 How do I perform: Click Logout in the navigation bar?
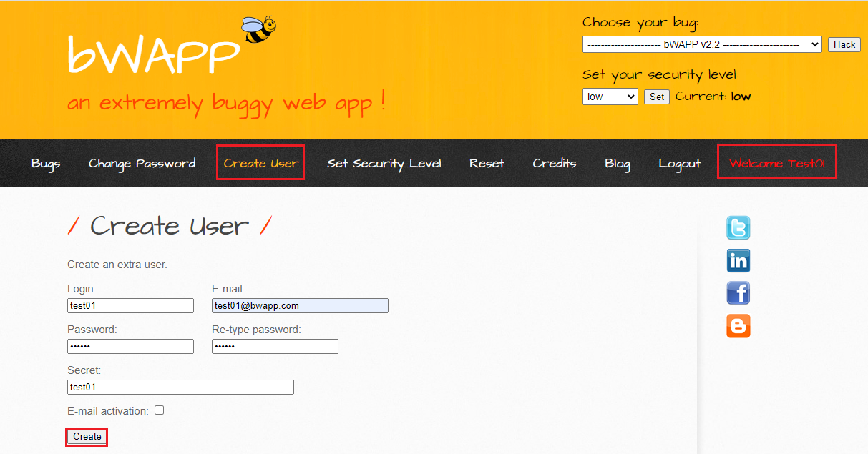click(680, 164)
